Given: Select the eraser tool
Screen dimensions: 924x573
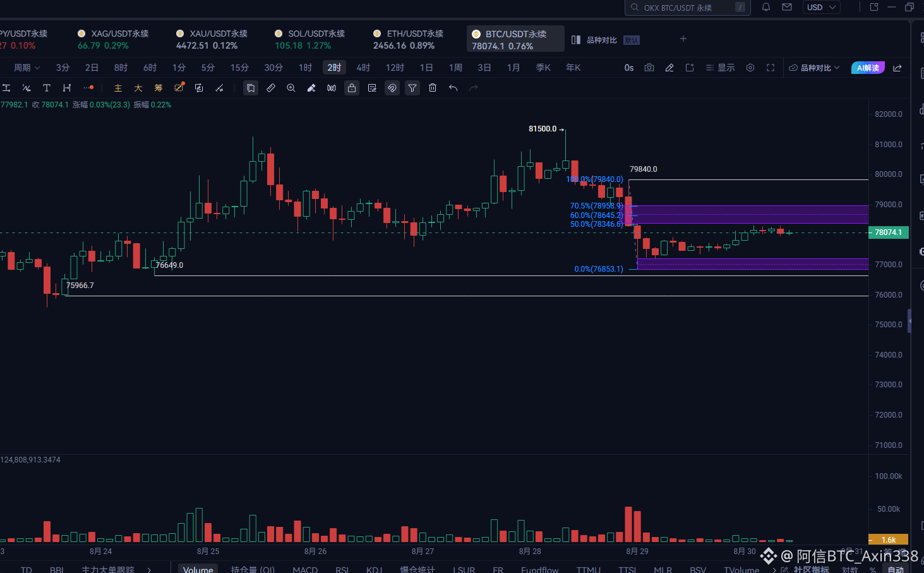Looking at the screenshot, I should (311, 88).
